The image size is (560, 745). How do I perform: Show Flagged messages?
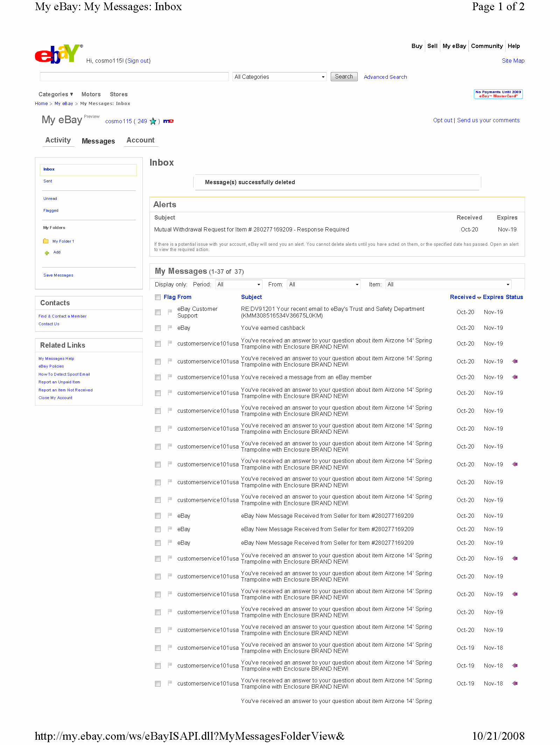point(51,211)
